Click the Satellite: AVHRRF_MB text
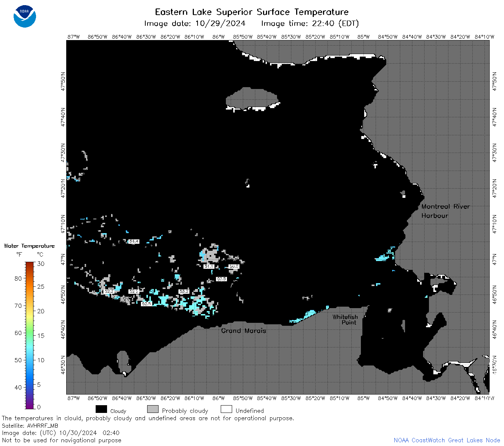The width and height of the screenshot is (504, 446). pyautogui.click(x=30, y=426)
